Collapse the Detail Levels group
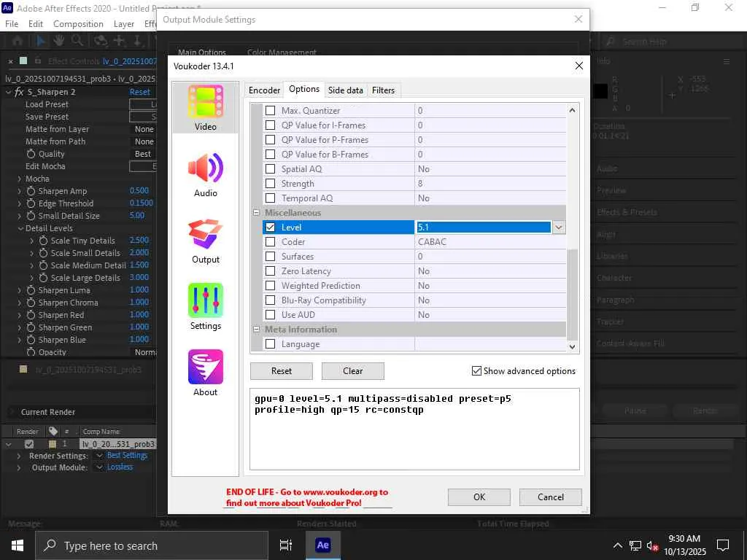Screen dimensions: 747x560 (x=20, y=228)
